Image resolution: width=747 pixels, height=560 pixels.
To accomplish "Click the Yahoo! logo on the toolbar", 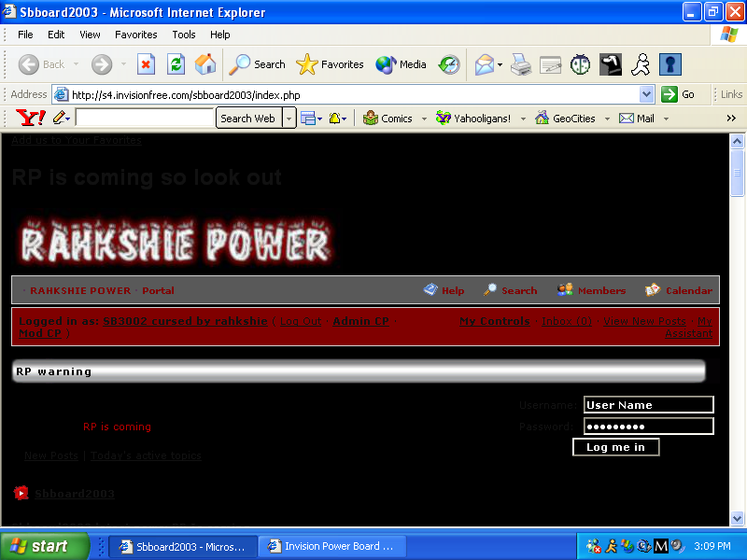I will click(x=31, y=118).
